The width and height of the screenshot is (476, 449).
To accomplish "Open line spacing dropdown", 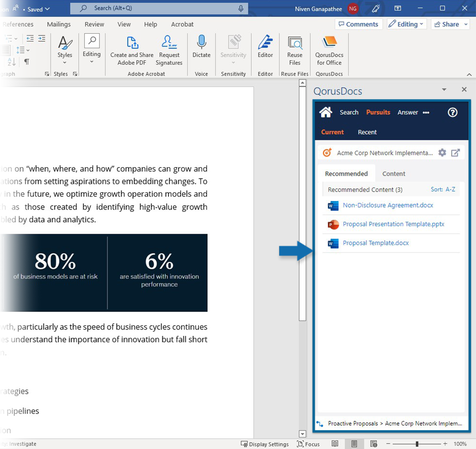I will [x=22, y=50].
